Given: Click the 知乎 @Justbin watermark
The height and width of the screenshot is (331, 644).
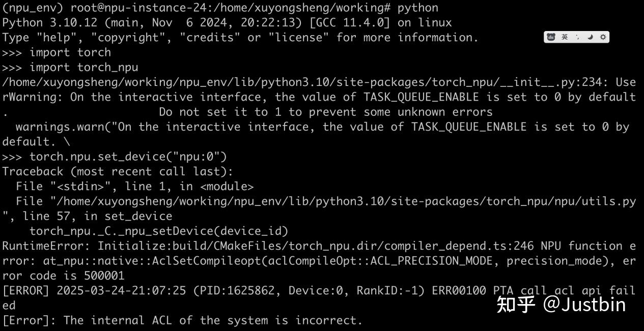Looking at the screenshot, I should (561, 304).
